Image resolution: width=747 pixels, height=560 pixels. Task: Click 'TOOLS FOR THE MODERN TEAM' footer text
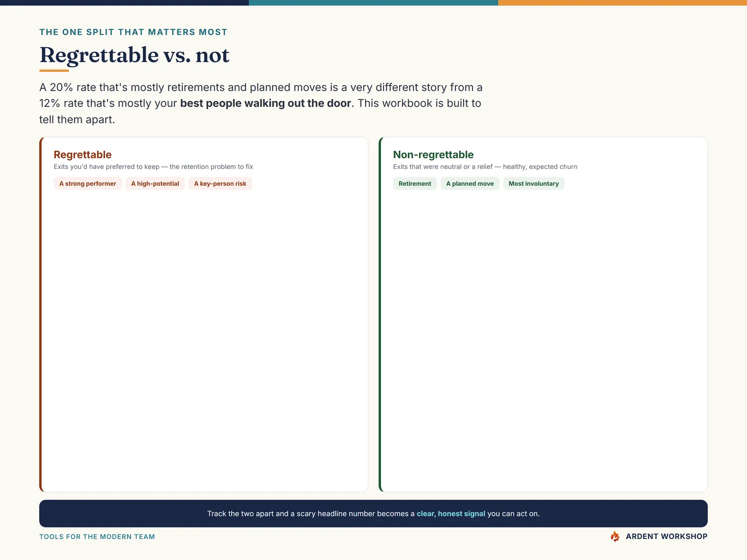pyautogui.click(x=97, y=537)
